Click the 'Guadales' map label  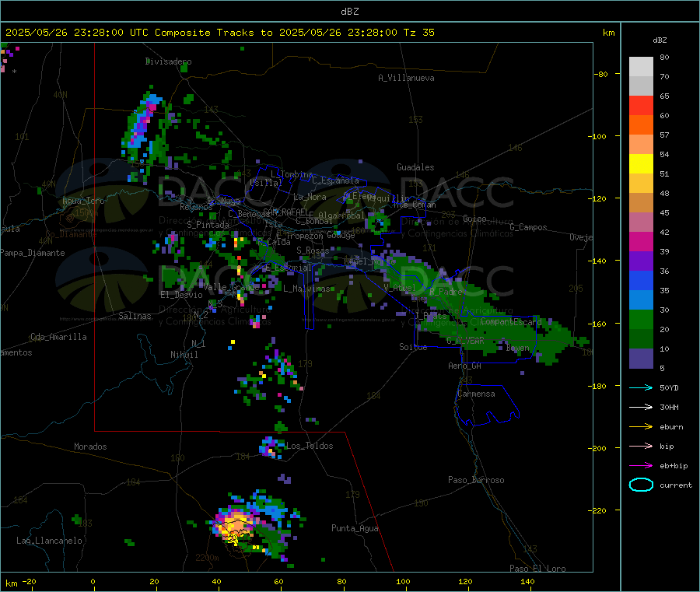415,167
